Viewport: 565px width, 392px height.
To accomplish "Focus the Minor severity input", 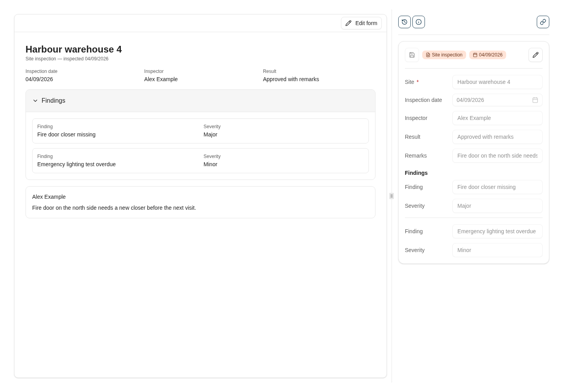I will [497, 250].
